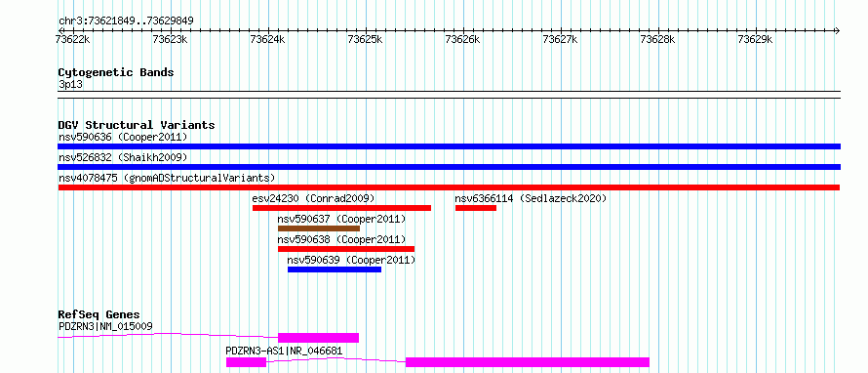The height and width of the screenshot is (373, 868).
Task: Click the 73629k ruler tick label
Action: point(755,39)
